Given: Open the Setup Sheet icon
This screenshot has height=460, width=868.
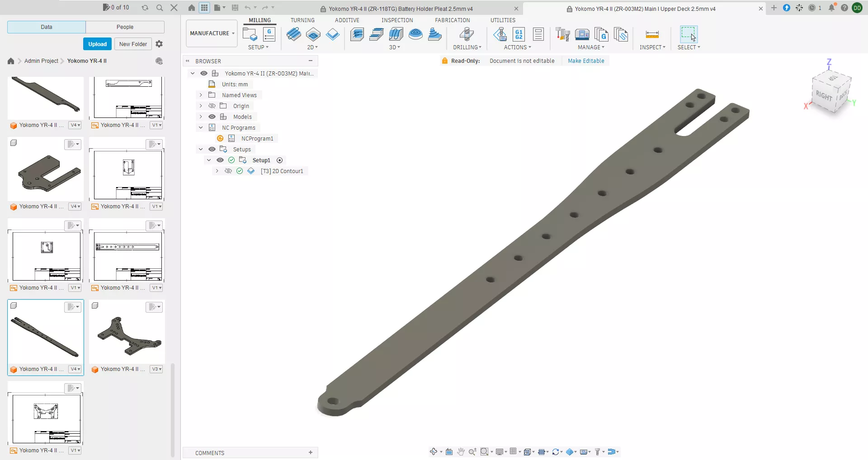Looking at the screenshot, I should pos(538,34).
